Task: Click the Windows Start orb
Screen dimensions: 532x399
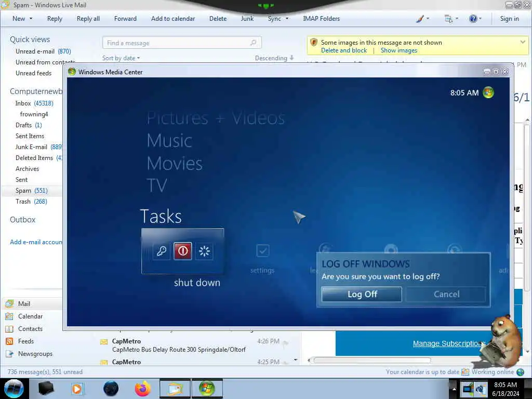Action: [x=14, y=389]
